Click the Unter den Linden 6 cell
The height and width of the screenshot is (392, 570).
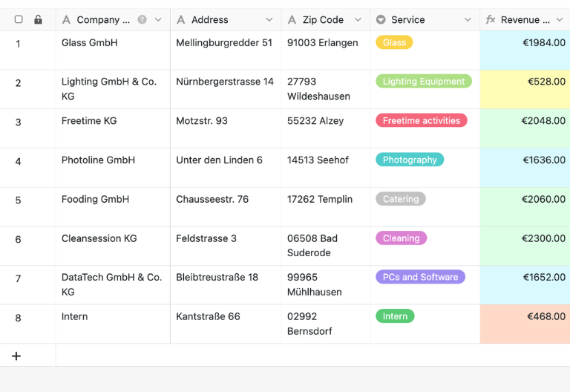point(226,168)
